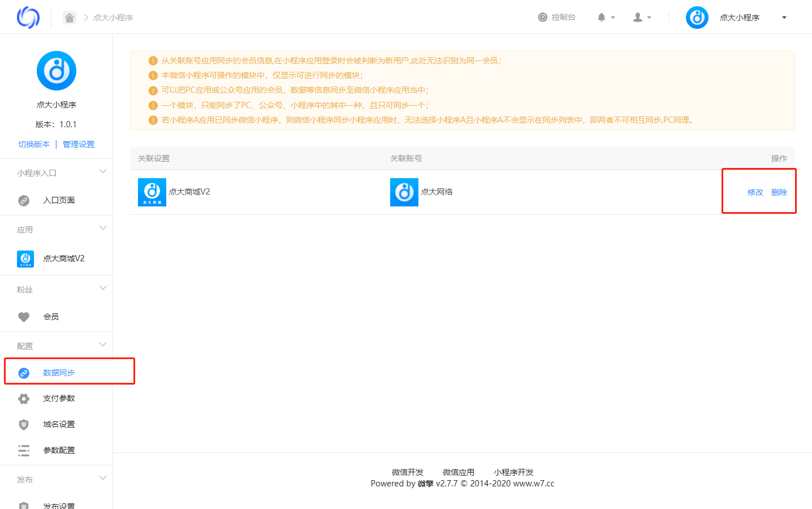Open the top-right 点大小程序 account dropdown caret

[784, 18]
